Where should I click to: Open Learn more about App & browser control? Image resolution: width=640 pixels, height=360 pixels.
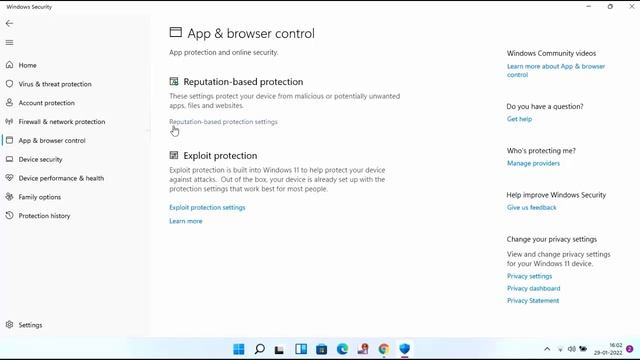click(556, 70)
